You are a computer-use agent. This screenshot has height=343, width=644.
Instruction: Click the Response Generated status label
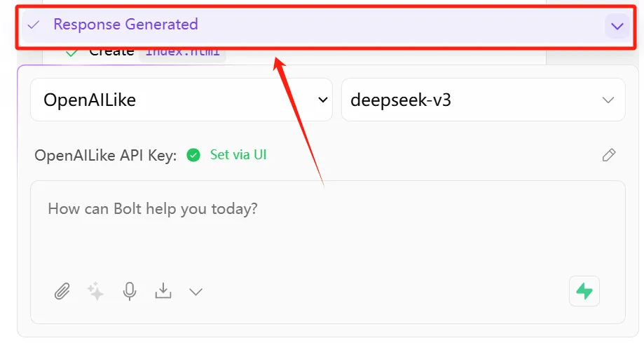coord(125,25)
